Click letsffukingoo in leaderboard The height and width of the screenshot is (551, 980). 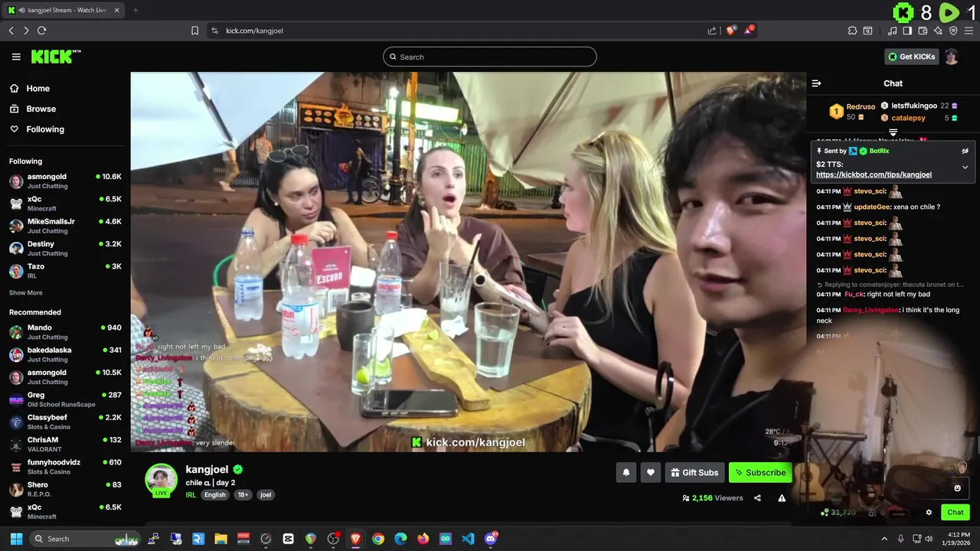(914, 106)
